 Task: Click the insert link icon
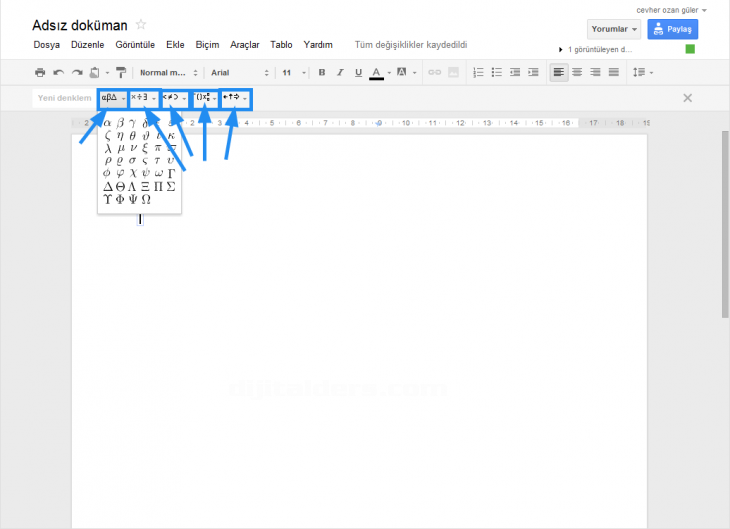(434, 73)
